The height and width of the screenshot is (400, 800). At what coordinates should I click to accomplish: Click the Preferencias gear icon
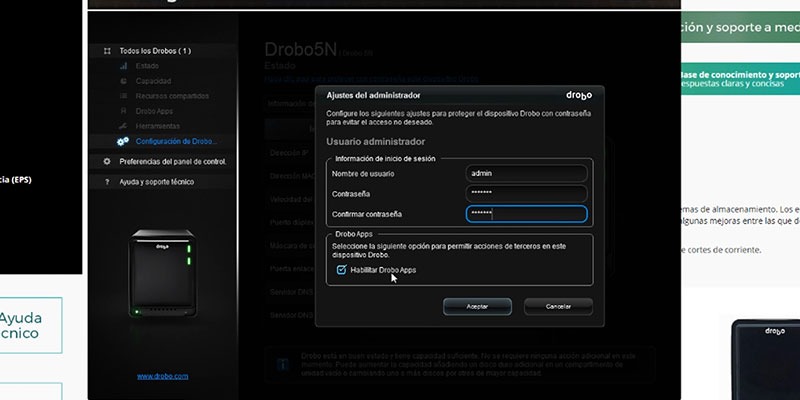[x=107, y=161]
